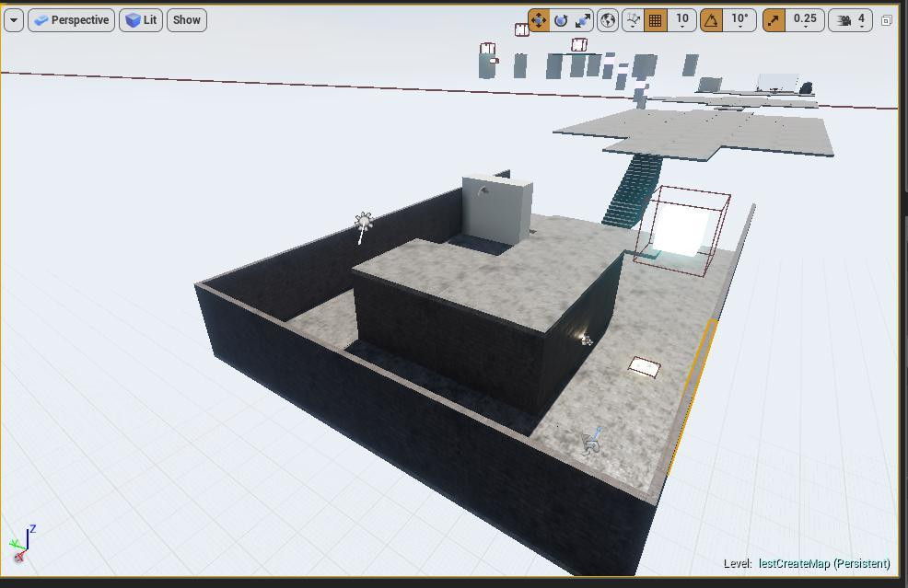The height and width of the screenshot is (588, 908).
Task: Select the small icon on the white cube
Action: click(483, 190)
